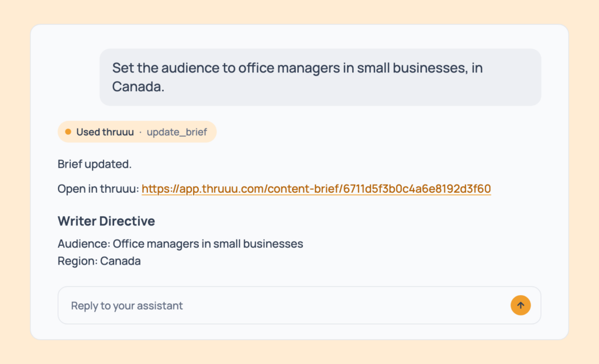Click the 'Open in thruuu:' label
The image size is (599, 364).
click(x=98, y=189)
